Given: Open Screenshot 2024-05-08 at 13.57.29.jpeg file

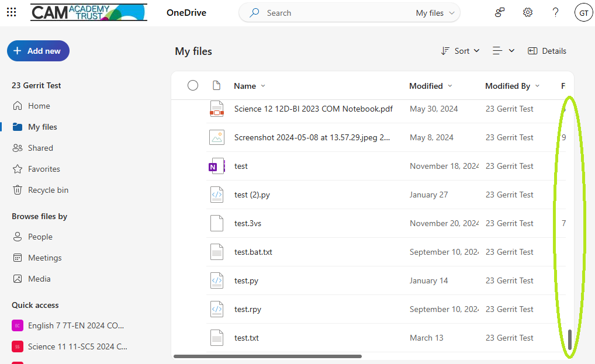Looking at the screenshot, I should click(312, 137).
